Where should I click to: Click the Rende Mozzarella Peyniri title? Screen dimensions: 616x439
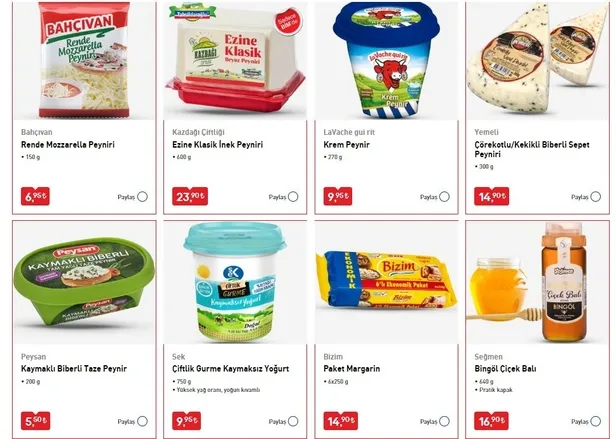[x=68, y=145]
